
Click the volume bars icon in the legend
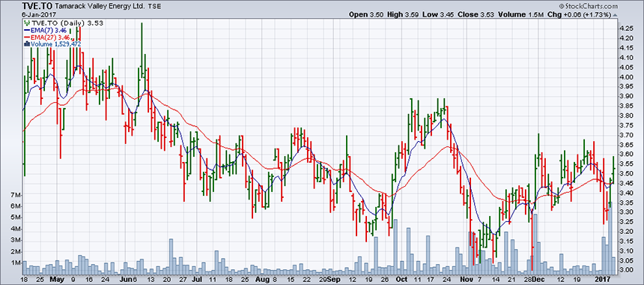27,44
